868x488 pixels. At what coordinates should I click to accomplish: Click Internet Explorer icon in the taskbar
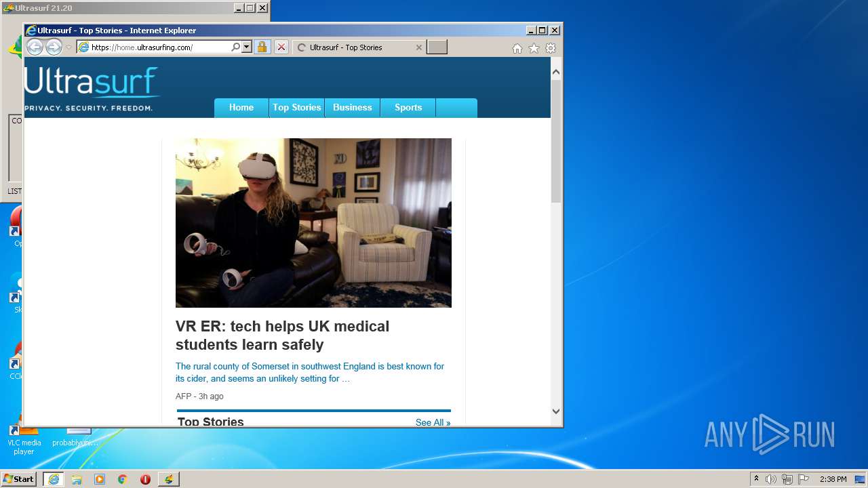53,479
